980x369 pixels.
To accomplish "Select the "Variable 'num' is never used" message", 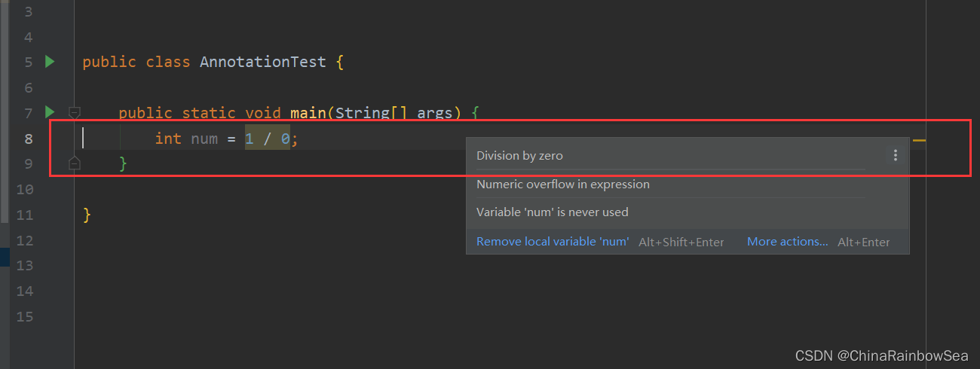I will (552, 212).
